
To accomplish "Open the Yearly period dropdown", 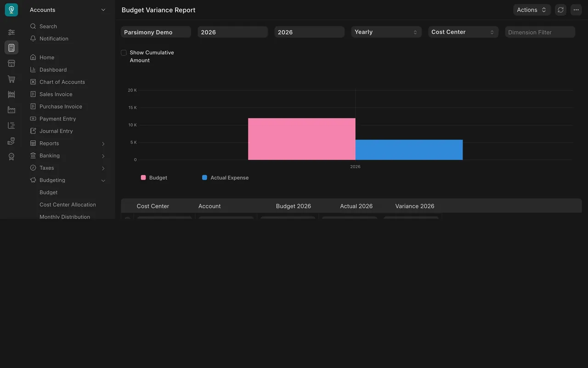I will point(386,32).
